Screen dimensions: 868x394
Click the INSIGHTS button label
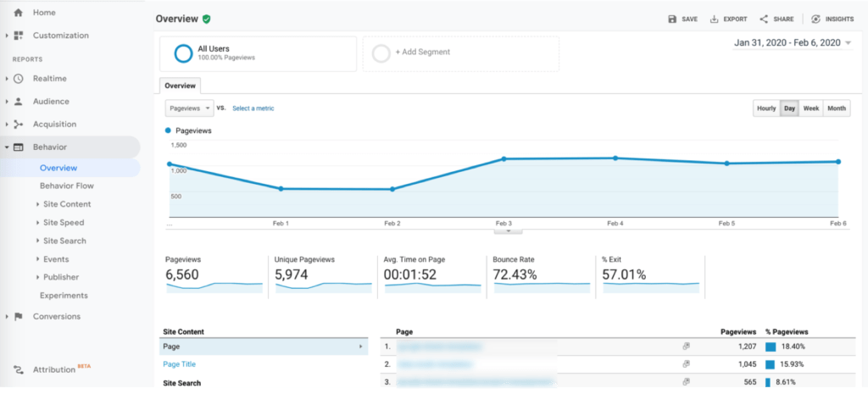click(x=839, y=19)
